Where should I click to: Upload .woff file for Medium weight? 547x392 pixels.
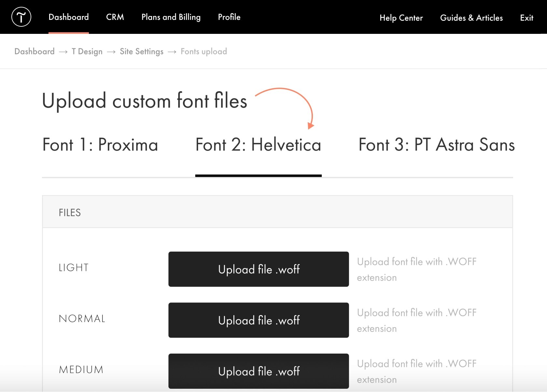[x=259, y=371]
